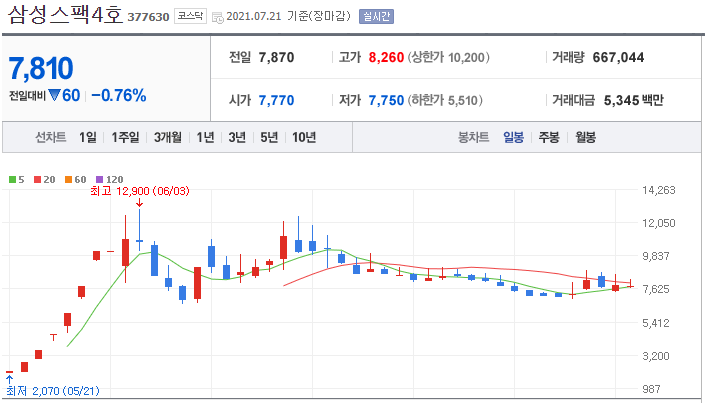705x403 pixels.
Task: Select the 1일 line chart period
Action: [88, 137]
